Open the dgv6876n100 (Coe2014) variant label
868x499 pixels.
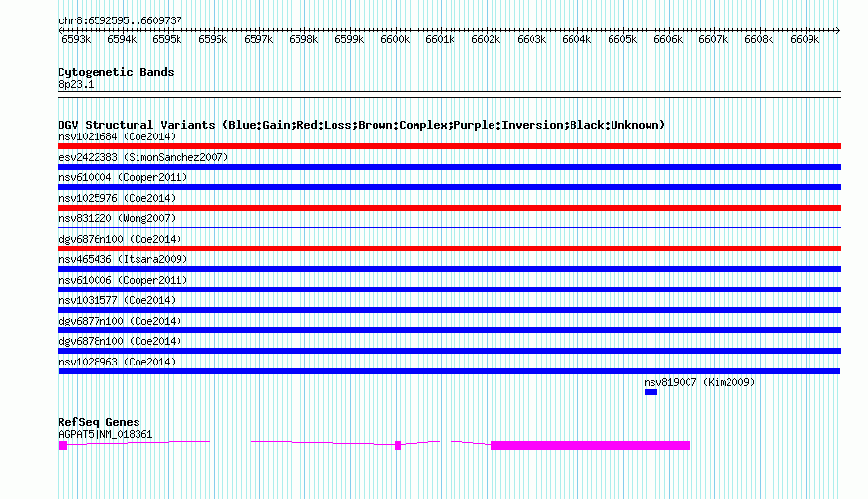(120, 239)
